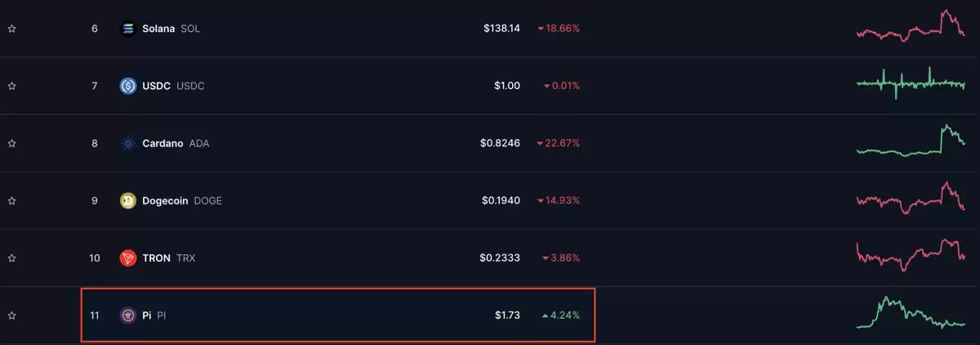Click the TRON coin logo icon
Screen dimensions: 980x345
[127, 258]
